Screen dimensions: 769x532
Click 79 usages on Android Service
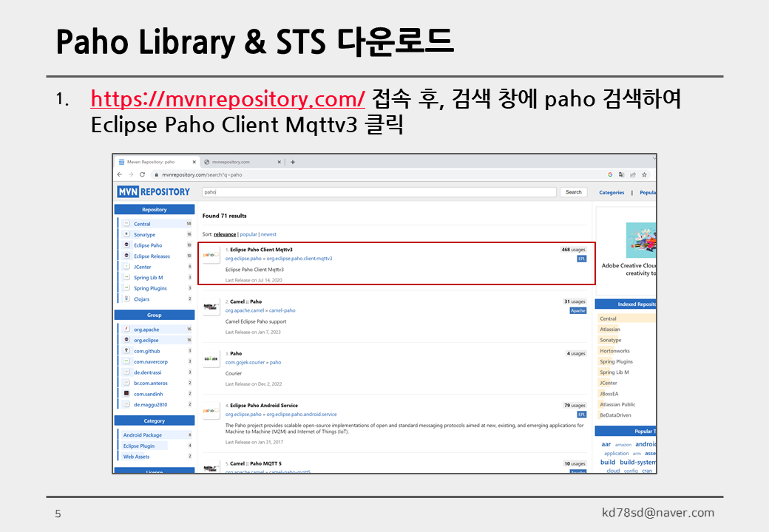pyautogui.click(x=575, y=405)
